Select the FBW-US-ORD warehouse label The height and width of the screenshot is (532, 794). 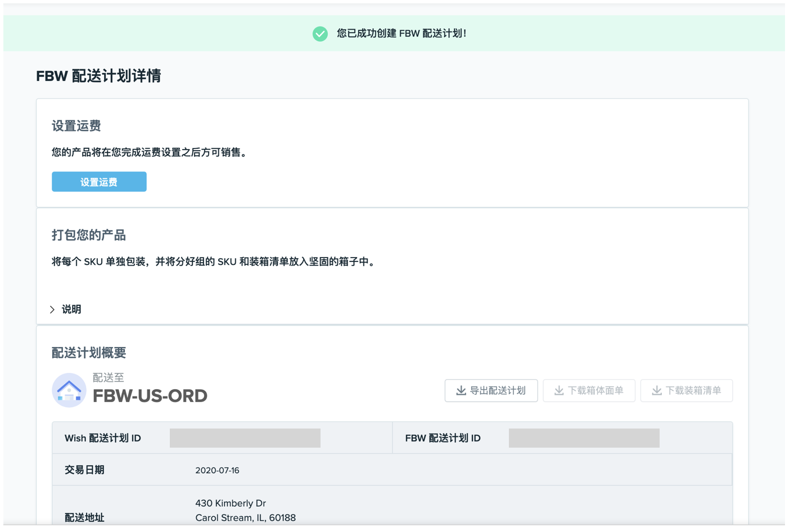[x=150, y=395]
